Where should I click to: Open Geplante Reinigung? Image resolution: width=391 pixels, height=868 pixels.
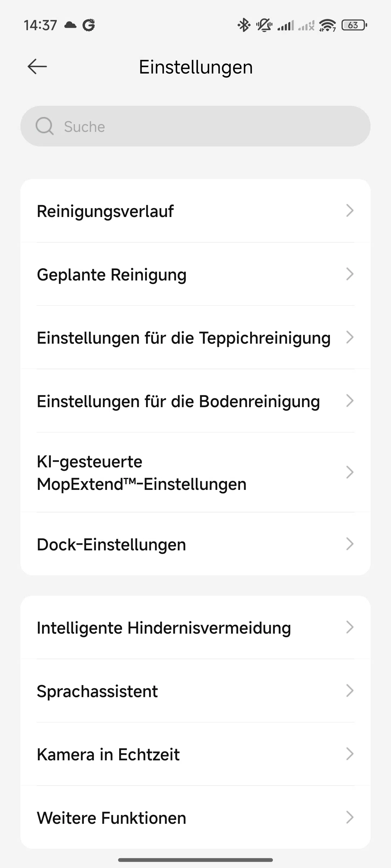[x=195, y=274]
